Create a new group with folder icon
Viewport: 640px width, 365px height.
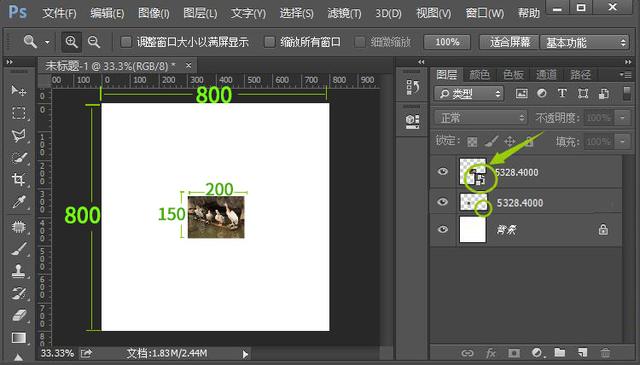click(x=560, y=352)
